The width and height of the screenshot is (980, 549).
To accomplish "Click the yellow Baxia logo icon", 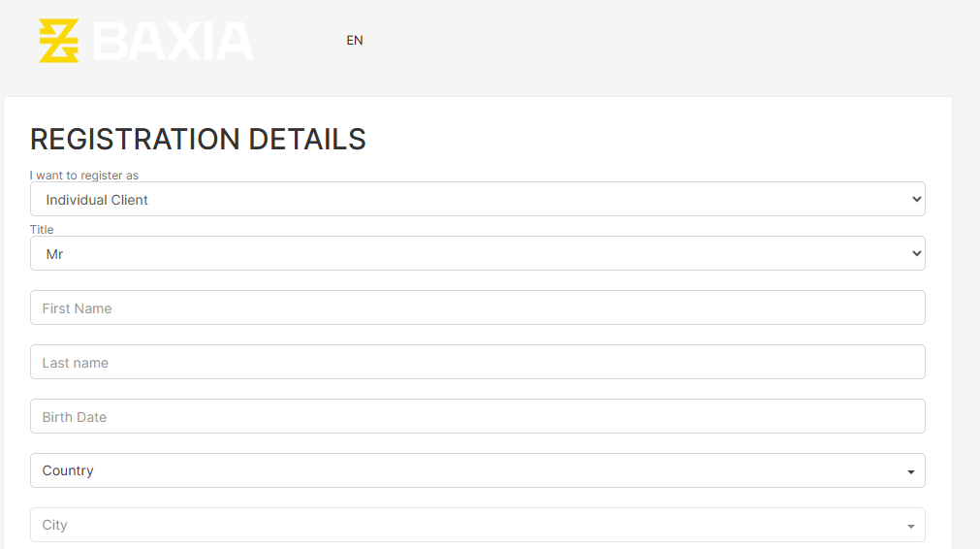I will click(59, 41).
